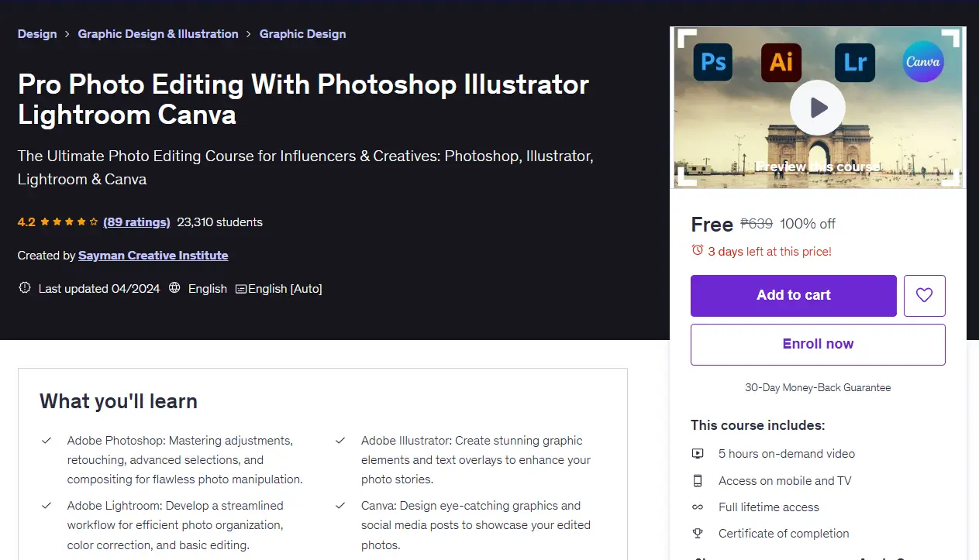The height and width of the screenshot is (560, 979).
Task: Open Sayman Creative Institute instructor page
Action: point(153,256)
